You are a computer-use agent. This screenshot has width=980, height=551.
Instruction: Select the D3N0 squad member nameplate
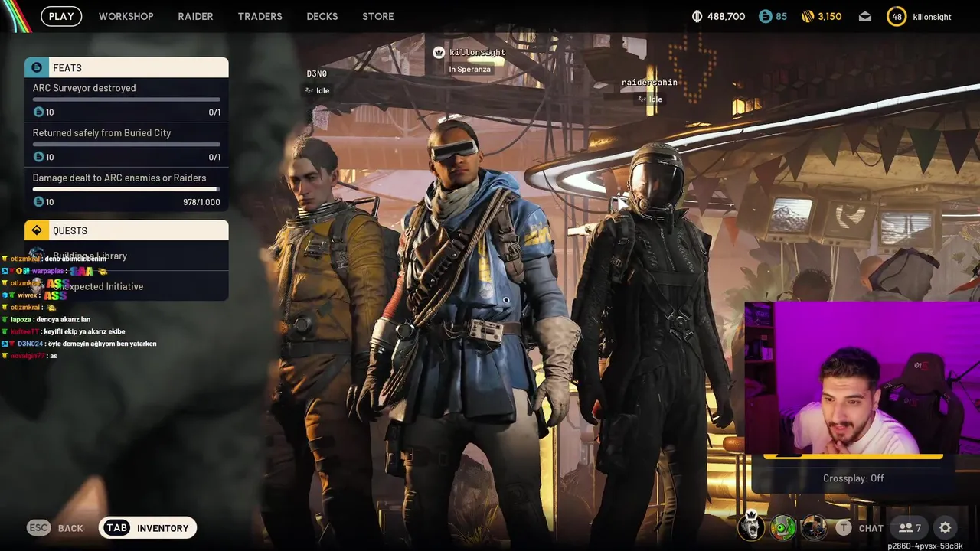pyautogui.click(x=317, y=73)
